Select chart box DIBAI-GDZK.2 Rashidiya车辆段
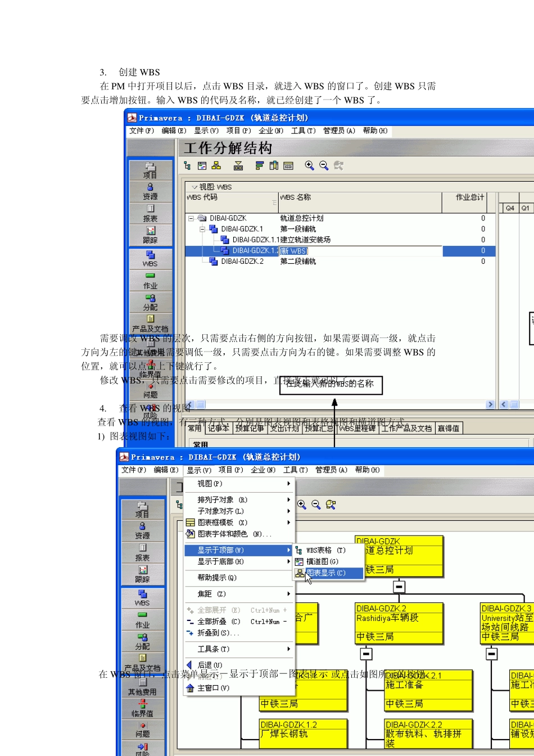Image resolution: width=534 pixels, height=756 pixels. 400,624
